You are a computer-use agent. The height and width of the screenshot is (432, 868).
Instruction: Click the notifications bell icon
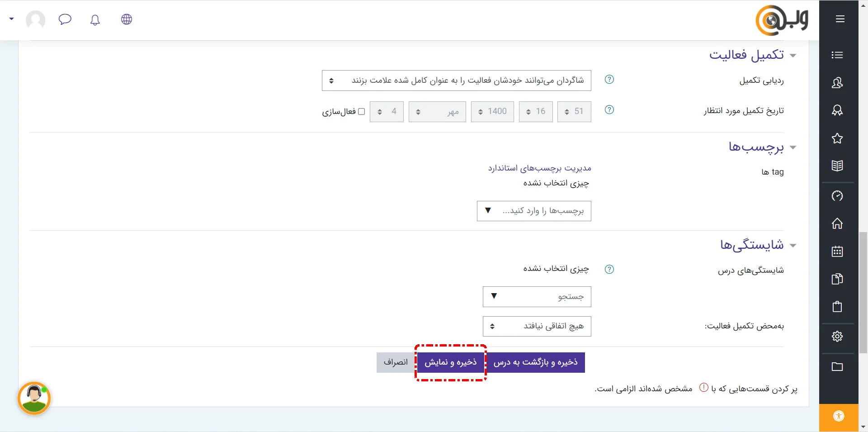coord(95,19)
